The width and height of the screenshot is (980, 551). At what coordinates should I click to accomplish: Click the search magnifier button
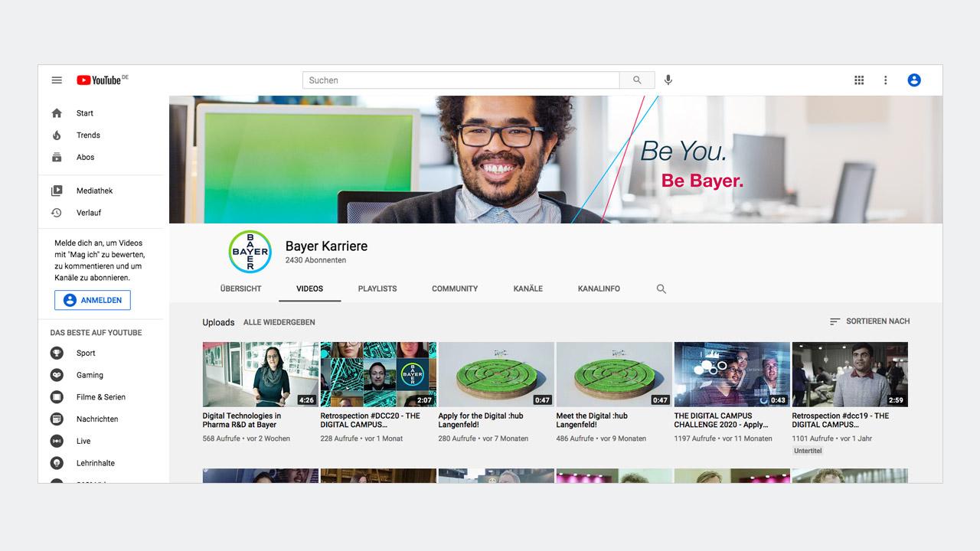pyautogui.click(x=637, y=80)
